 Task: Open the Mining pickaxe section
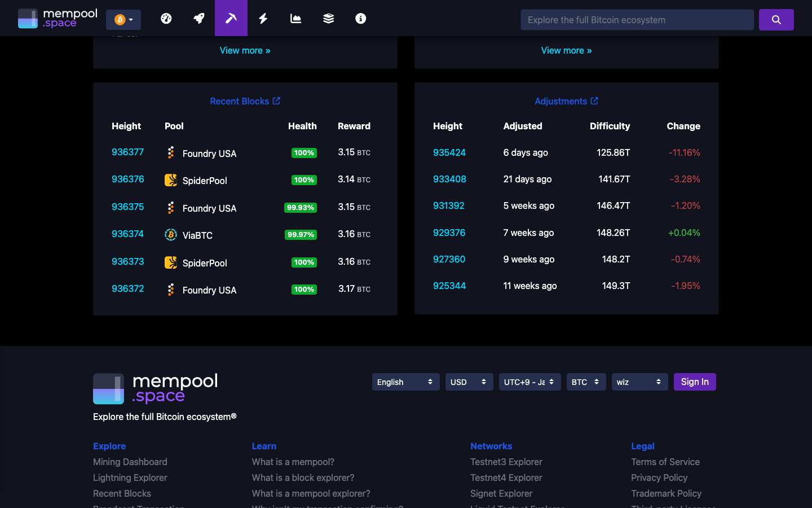[231, 18]
